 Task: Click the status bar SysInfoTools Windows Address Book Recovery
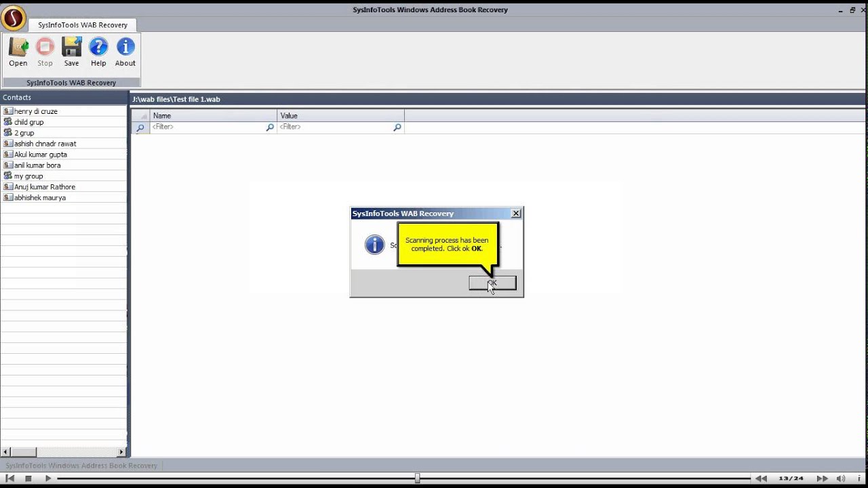tap(81, 466)
